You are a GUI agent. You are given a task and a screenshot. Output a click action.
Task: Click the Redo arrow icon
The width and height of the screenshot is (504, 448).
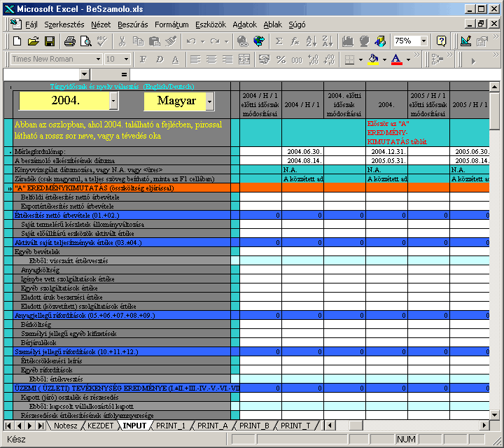point(215,41)
